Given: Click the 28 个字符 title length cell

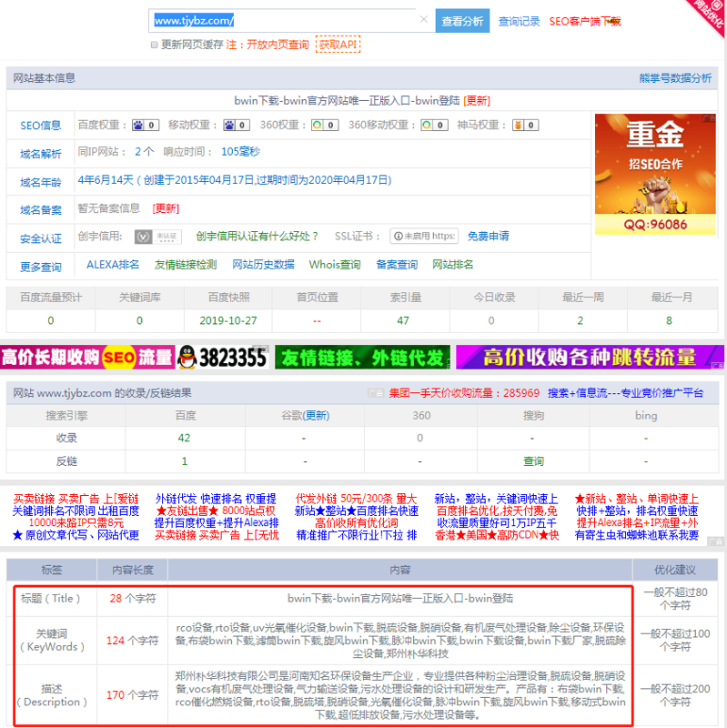Looking at the screenshot, I should [x=132, y=599].
